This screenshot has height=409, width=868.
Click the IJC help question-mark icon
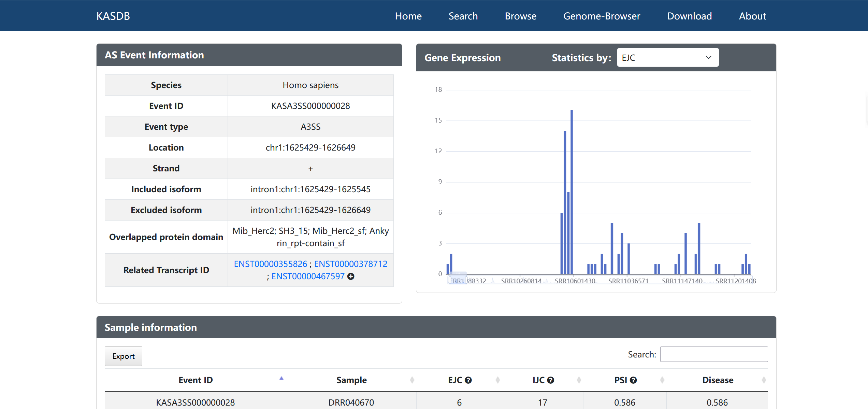click(550, 380)
